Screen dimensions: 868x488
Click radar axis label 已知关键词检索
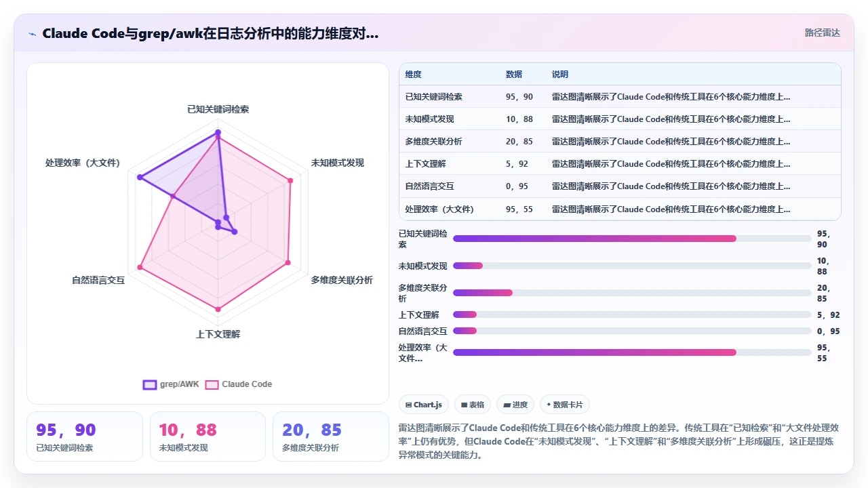coord(218,109)
